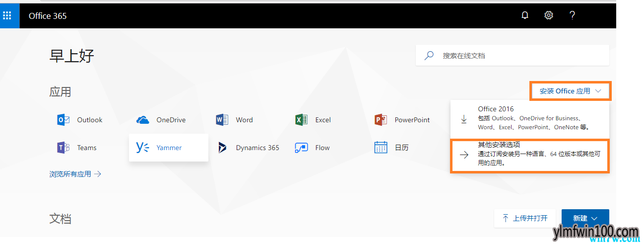644x245 pixels.
Task: Click the Word text label
Action: [245, 120]
